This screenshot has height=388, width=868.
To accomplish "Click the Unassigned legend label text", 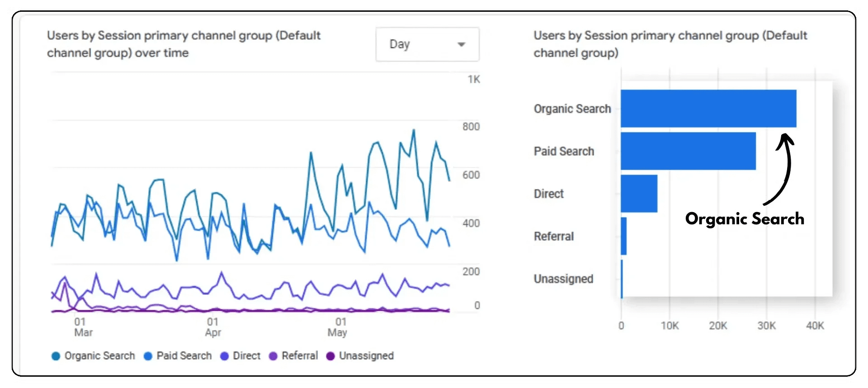I will [366, 356].
